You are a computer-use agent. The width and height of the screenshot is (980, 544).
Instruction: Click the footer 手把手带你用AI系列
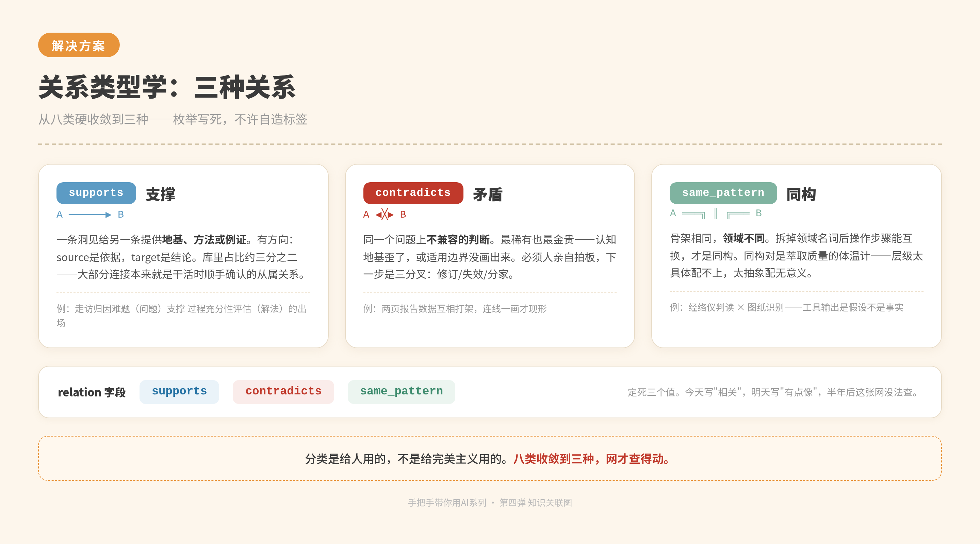pyautogui.click(x=447, y=503)
